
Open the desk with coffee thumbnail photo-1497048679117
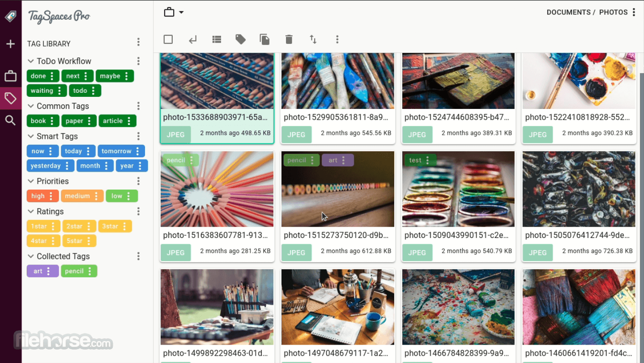(x=338, y=307)
